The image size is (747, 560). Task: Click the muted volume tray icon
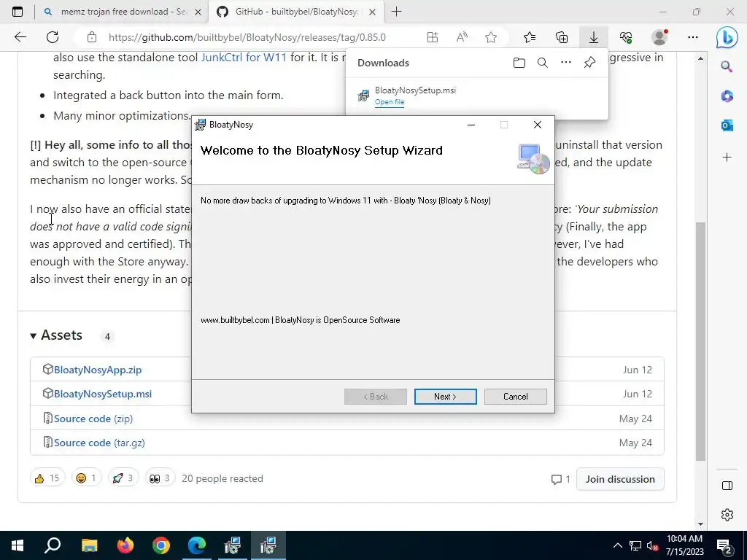pos(653,545)
